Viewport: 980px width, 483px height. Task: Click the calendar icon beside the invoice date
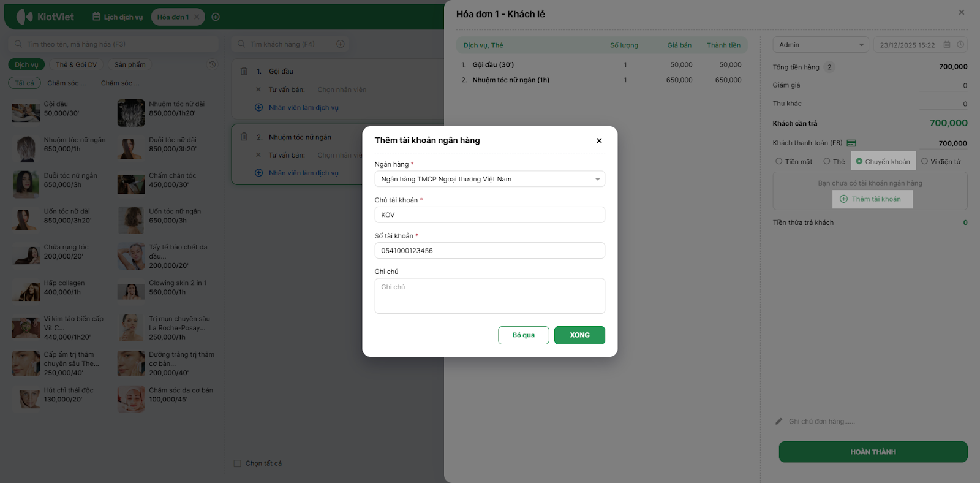[x=947, y=45]
